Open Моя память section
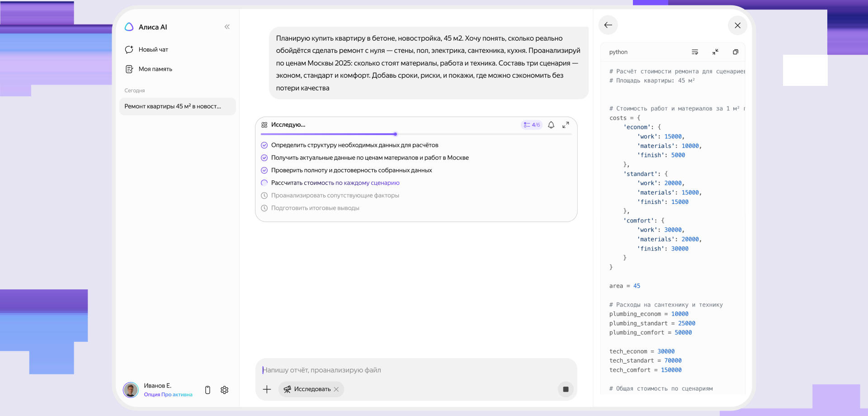 pyautogui.click(x=155, y=69)
